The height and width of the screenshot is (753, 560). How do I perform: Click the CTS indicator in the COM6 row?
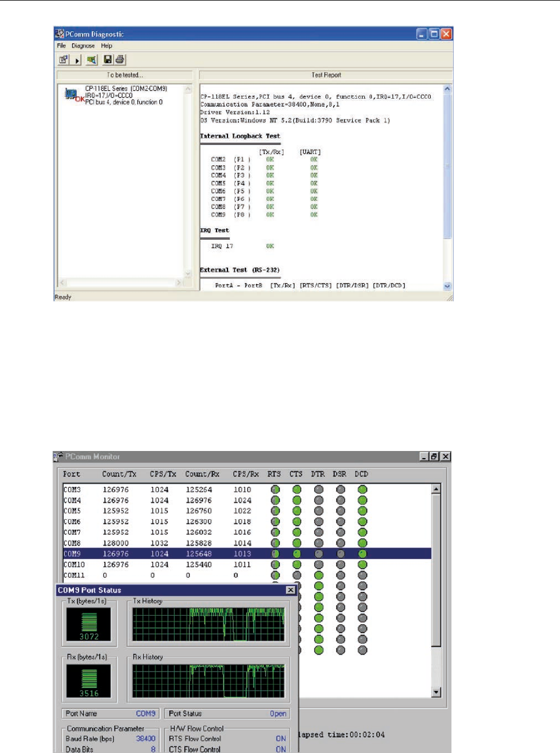coord(297,522)
